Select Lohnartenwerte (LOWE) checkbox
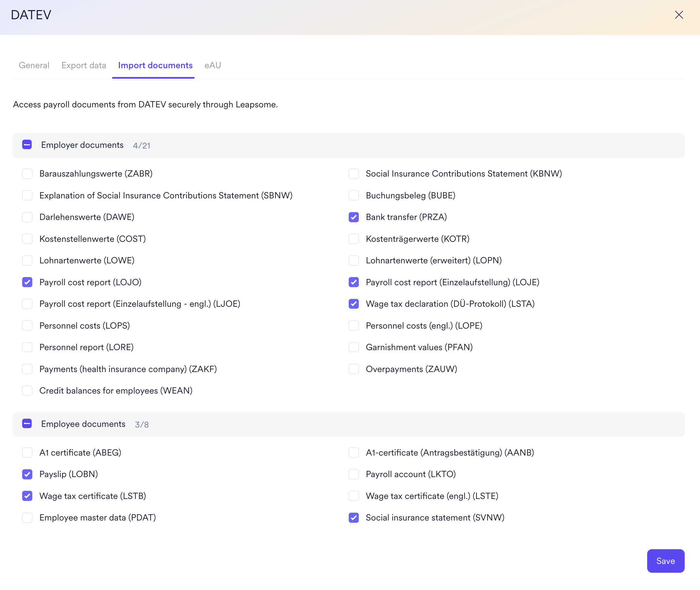 [27, 260]
